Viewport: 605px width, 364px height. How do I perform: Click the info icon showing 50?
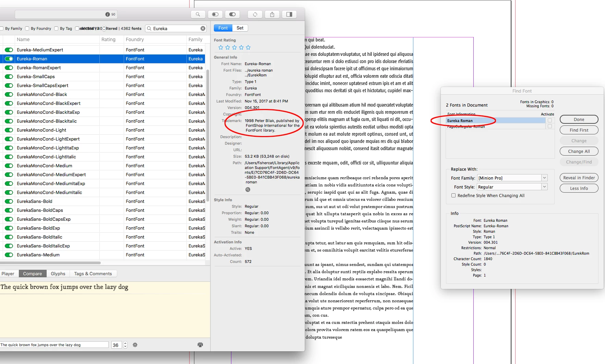pos(107,14)
